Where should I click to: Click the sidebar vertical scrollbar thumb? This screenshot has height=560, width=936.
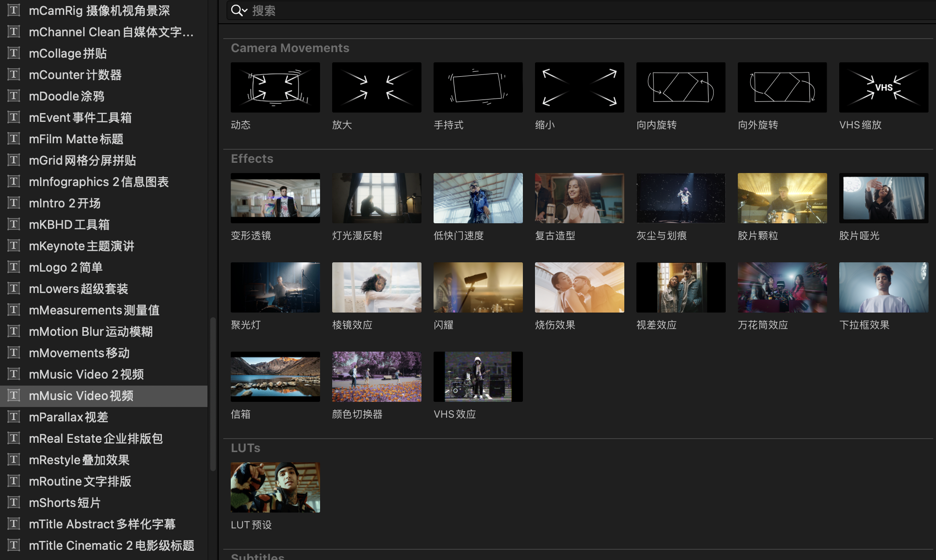click(x=213, y=394)
